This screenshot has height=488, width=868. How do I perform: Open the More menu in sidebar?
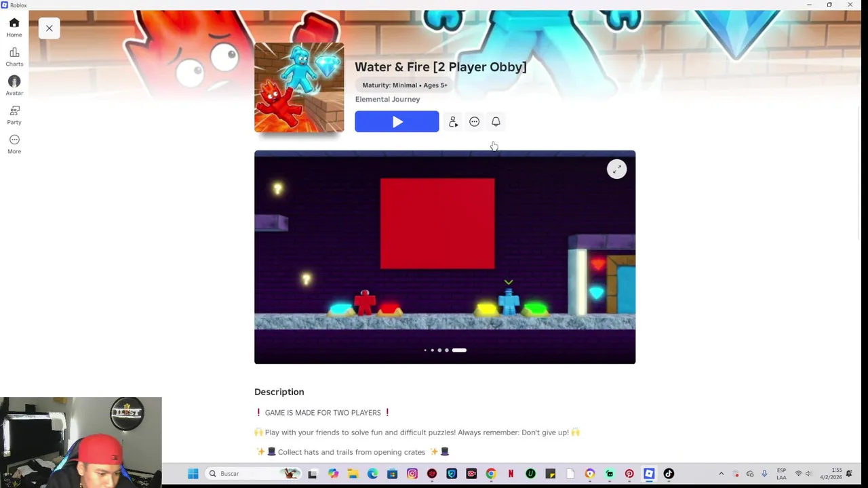[14, 144]
